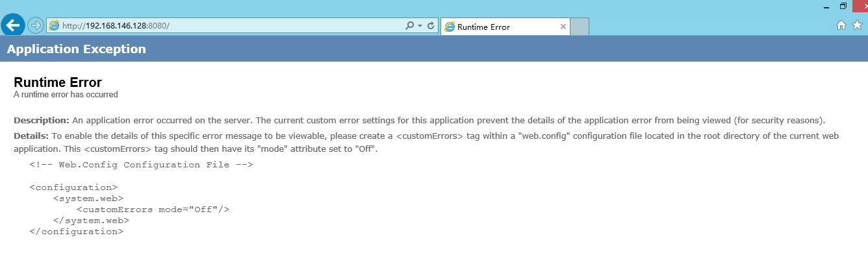Click the customErrors mode="Off" line
This screenshot has width=868, height=253.
tap(153, 210)
